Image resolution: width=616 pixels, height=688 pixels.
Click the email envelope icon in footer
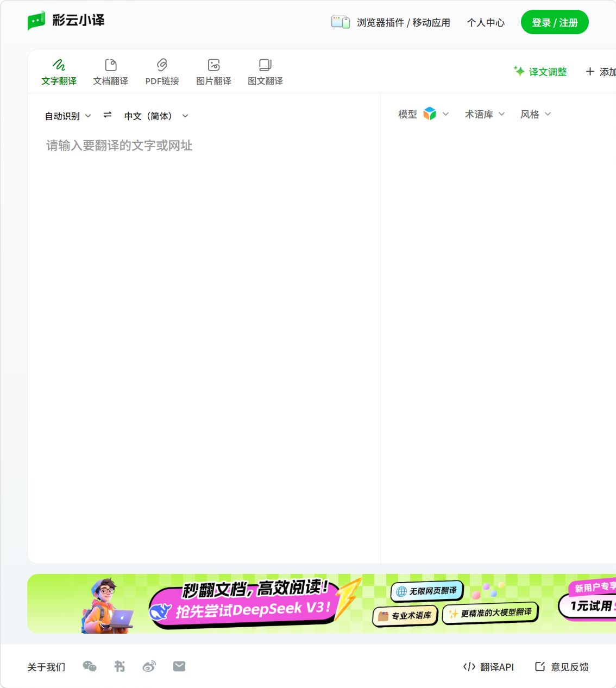[179, 666]
